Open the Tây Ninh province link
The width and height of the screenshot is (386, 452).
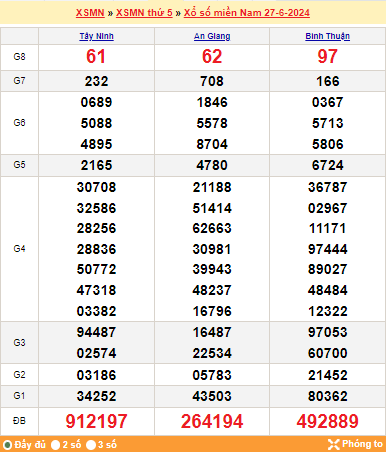(96, 36)
